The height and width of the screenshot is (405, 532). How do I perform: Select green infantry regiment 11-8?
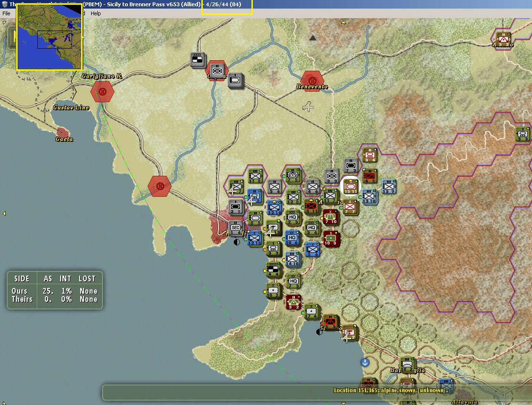[x=255, y=176]
